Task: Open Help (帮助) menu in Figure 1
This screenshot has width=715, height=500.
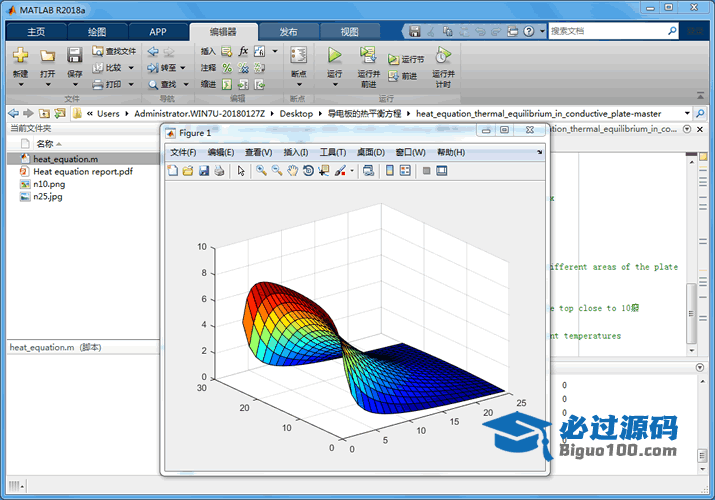Action: tap(451, 152)
